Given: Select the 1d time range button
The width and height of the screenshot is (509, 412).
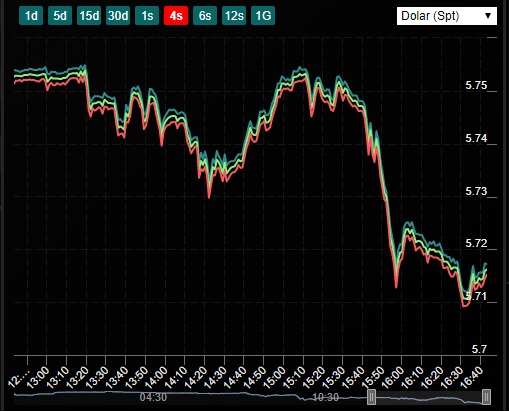Looking at the screenshot, I should click(x=31, y=16).
